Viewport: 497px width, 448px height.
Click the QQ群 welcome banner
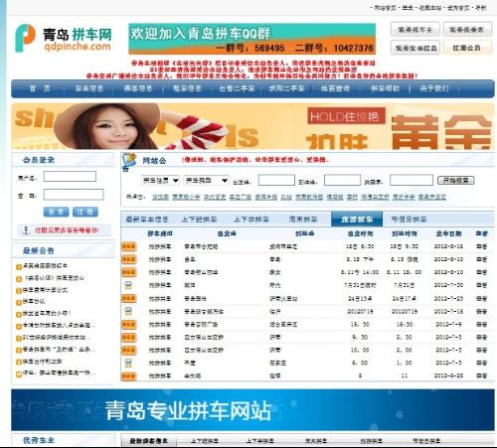(x=252, y=39)
